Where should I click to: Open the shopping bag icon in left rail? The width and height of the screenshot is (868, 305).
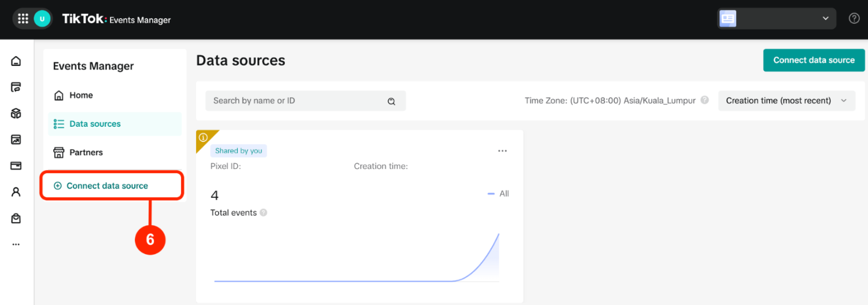pos(16,218)
